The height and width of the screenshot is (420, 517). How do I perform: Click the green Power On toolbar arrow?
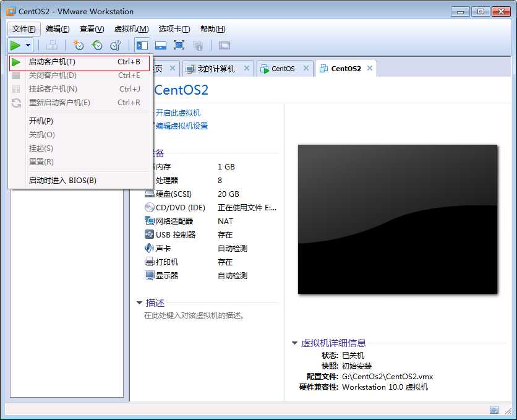[x=15, y=46]
